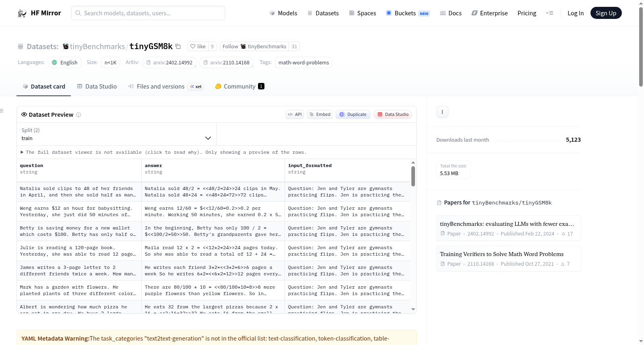Click the page vertical scrollbar thumb

point(641,46)
